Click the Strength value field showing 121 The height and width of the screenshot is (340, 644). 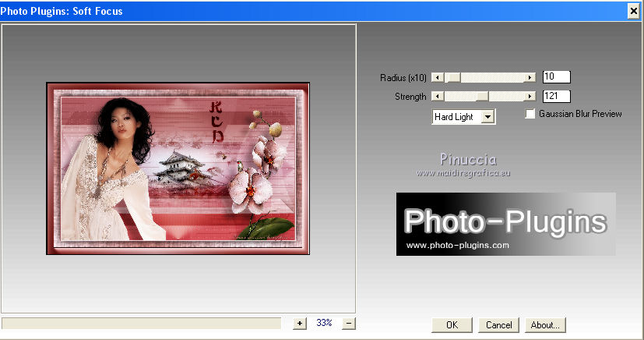(557, 96)
